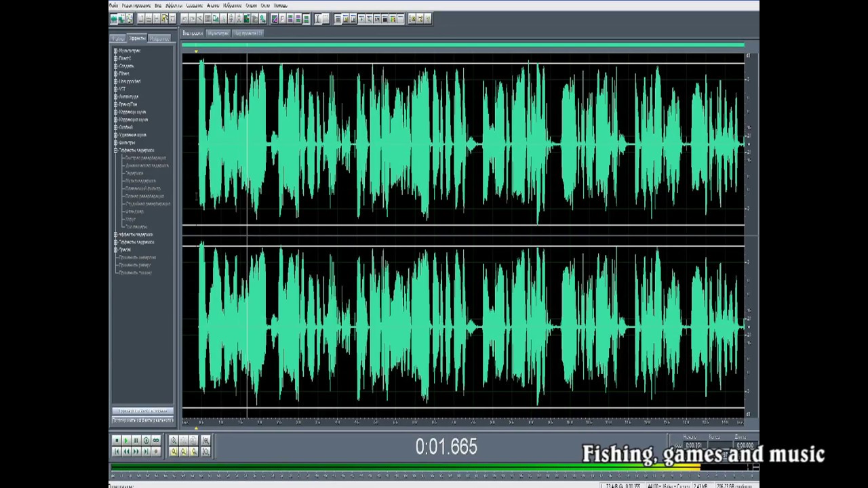Click the Группировать эффекты реального времени button
Image resolution: width=868 pixels, height=488 pixels.
[142, 420]
